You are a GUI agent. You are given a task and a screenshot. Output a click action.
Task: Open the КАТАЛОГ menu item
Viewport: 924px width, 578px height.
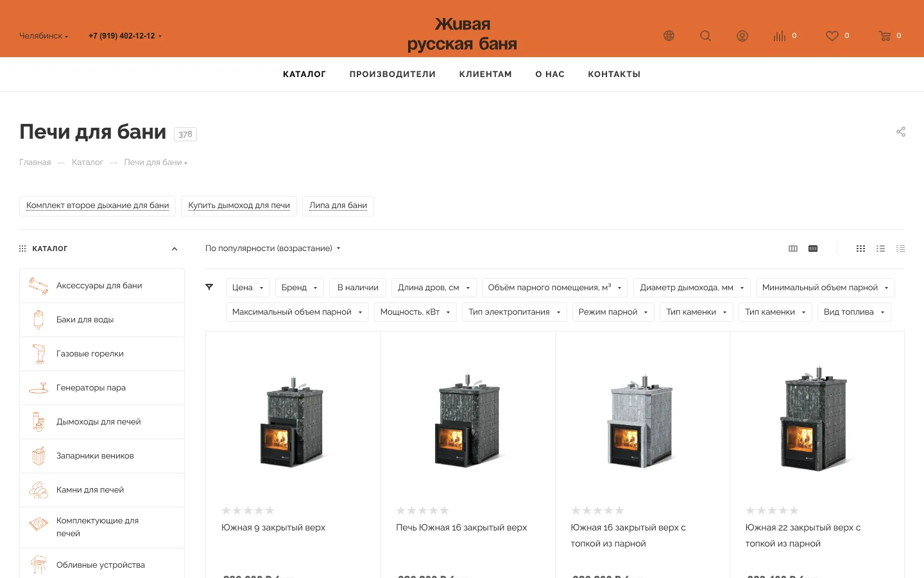coord(304,74)
